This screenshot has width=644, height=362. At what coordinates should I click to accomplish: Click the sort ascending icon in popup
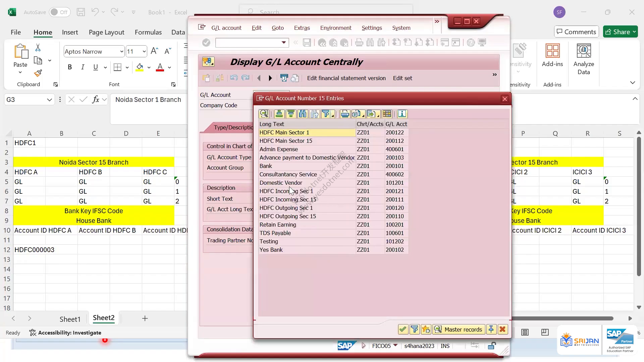click(x=279, y=114)
